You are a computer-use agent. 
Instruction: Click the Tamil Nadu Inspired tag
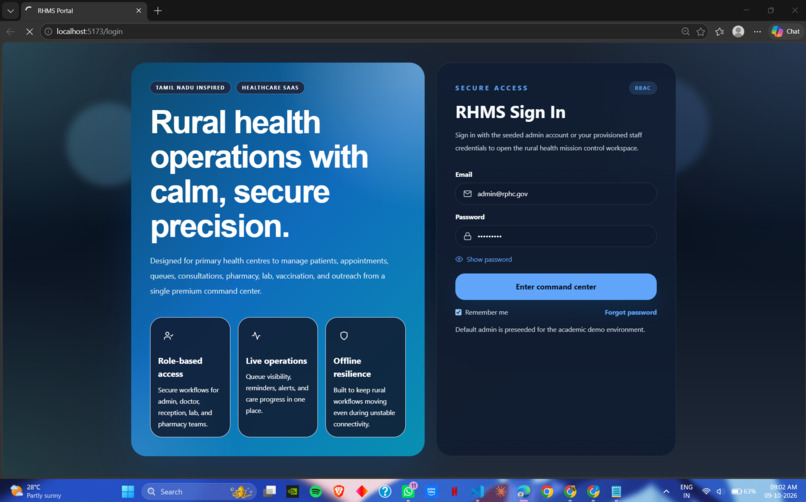tap(190, 87)
